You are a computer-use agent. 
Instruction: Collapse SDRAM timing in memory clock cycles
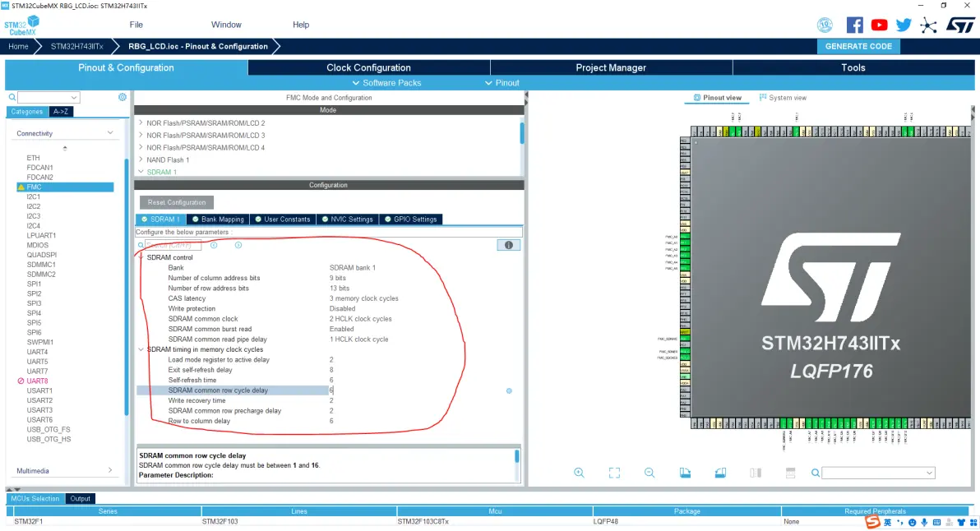pyautogui.click(x=141, y=349)
